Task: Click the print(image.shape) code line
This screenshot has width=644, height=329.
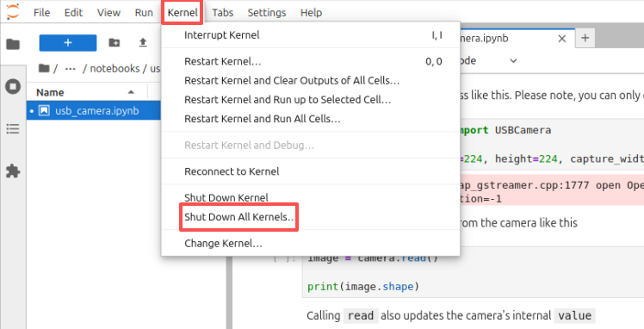Action: point(363,286)
